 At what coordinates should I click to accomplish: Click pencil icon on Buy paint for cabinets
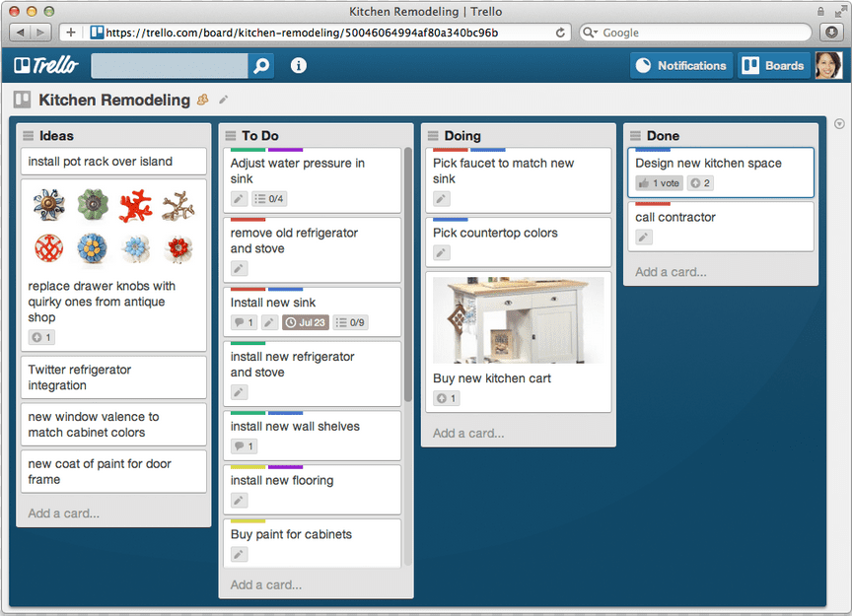point(239,555)
